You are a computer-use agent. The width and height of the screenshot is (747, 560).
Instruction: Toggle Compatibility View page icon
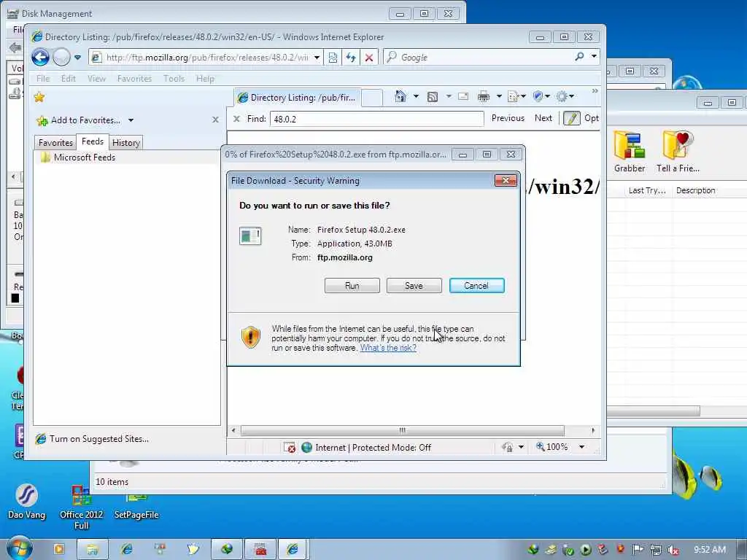pyautogui.click(x=333, y=58)
